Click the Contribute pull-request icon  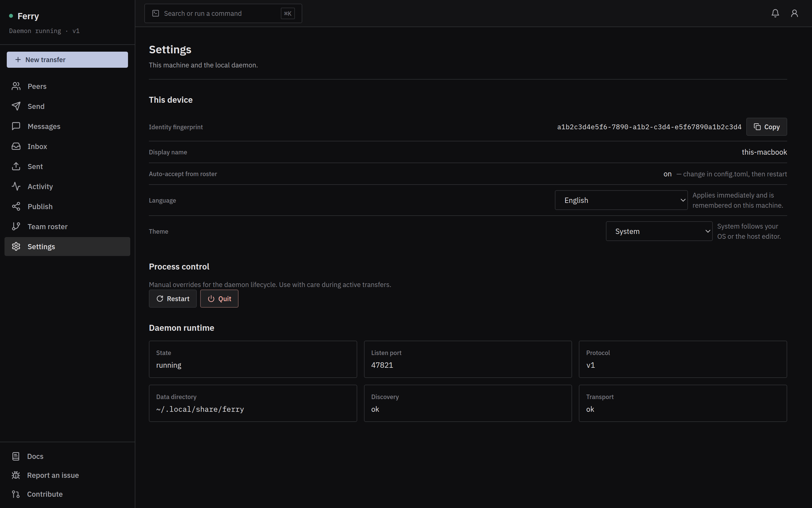tap(16, 494)
